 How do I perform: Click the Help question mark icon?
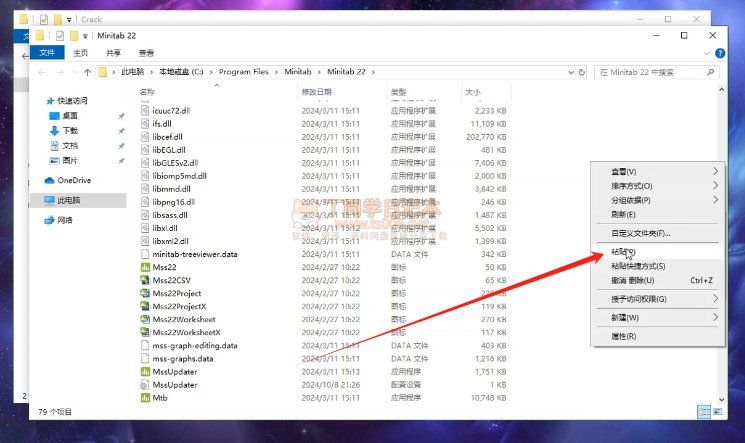click(x=720, y=53)
